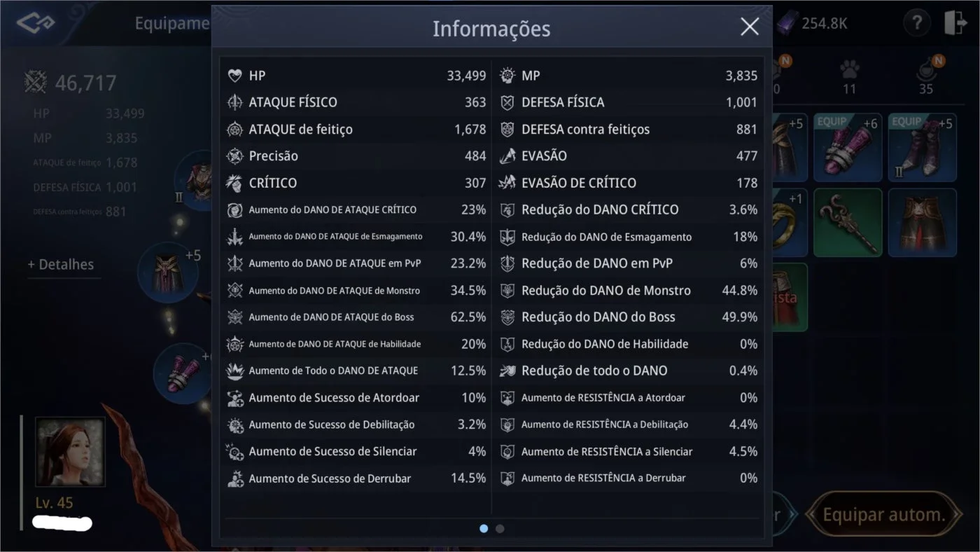Screen dimensions: 980x552
Task: Expand the + Detalhes stats section
Action: (61, 265)
